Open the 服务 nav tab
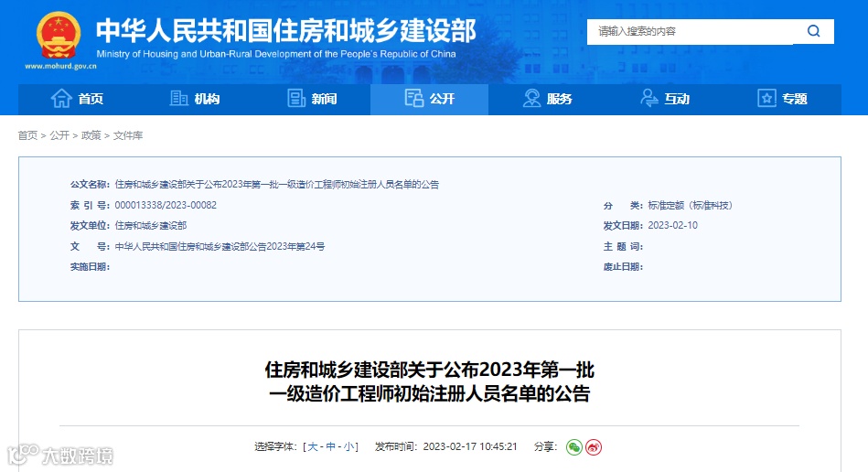 coord(547,99)
